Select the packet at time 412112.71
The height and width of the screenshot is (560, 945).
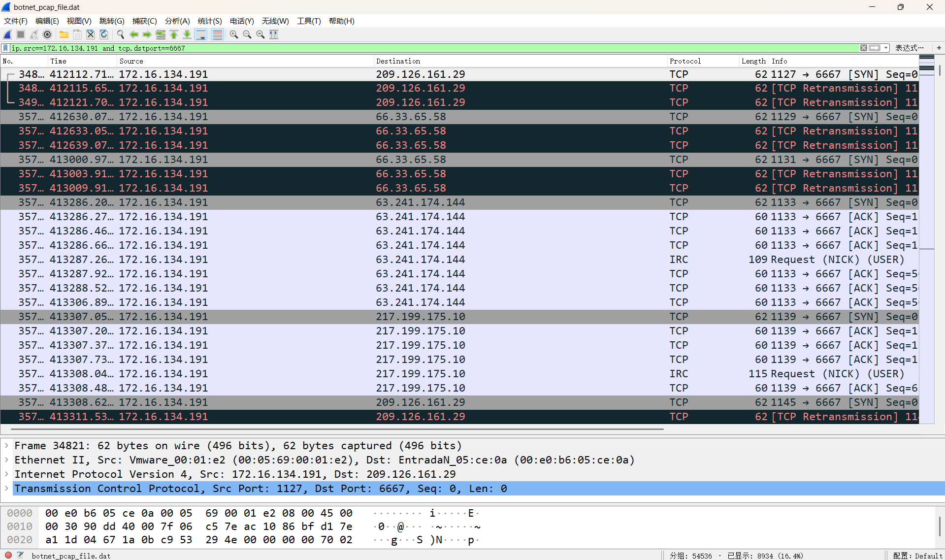pyautogui.click(x=460, y=74)
